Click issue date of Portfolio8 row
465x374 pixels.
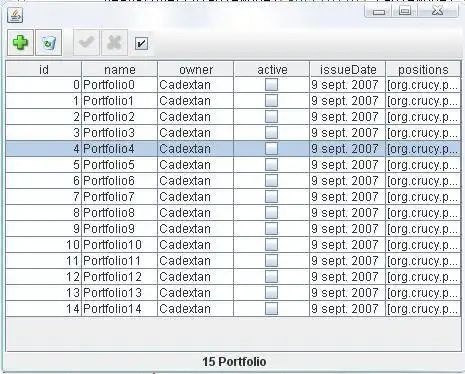(x=348, y=213)
